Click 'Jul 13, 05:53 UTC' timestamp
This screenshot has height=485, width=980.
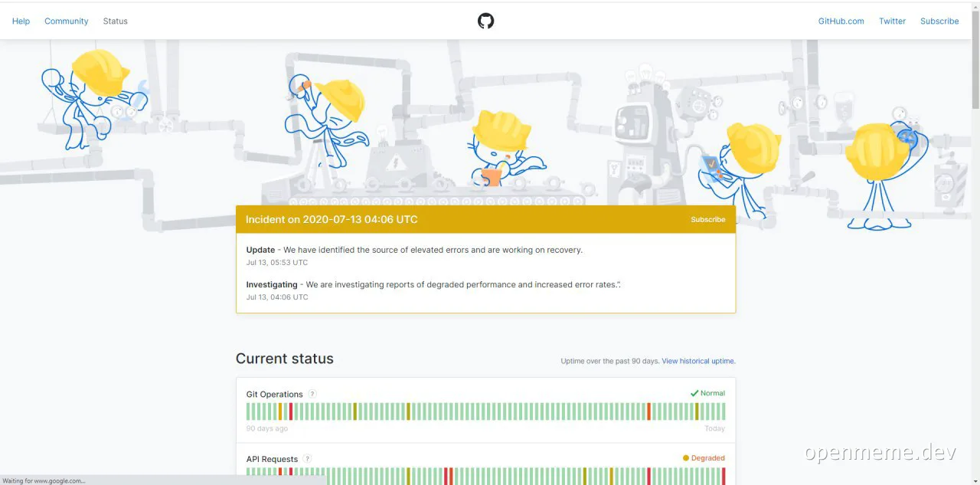[277, 263]
